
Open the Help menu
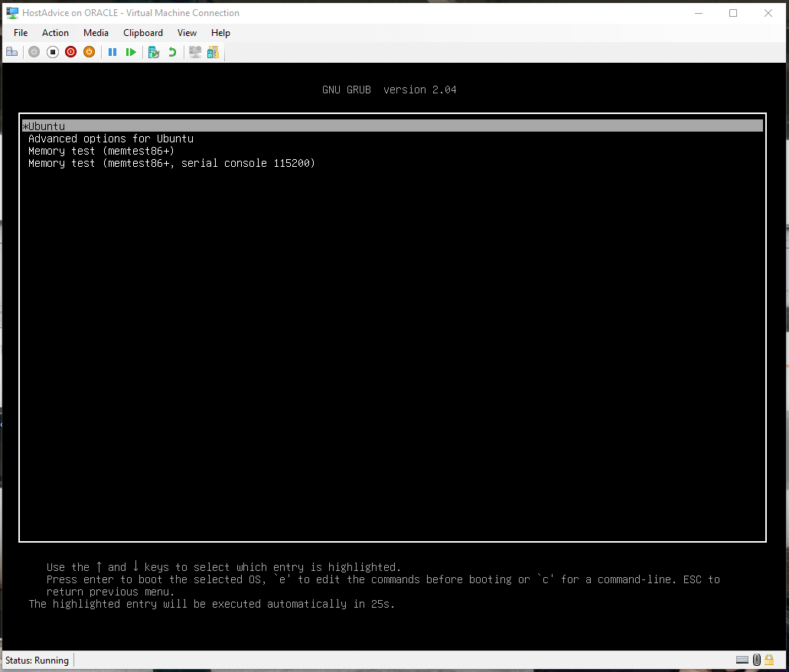220,33
